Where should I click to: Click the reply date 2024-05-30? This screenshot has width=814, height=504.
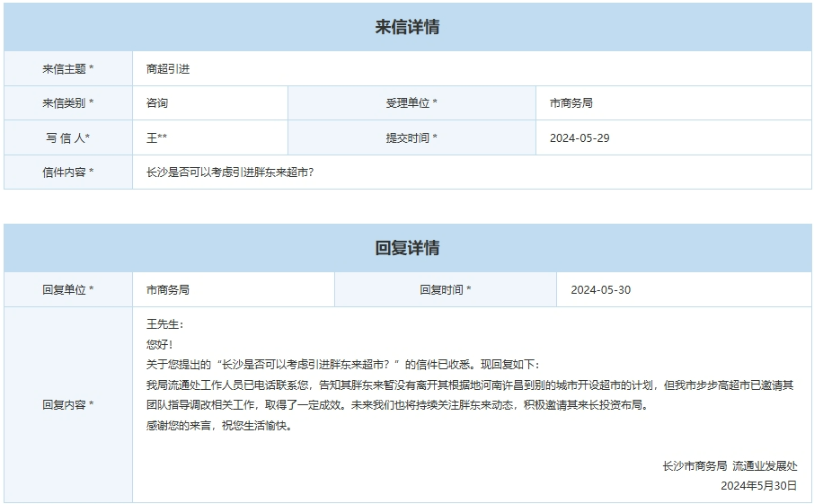601,290
